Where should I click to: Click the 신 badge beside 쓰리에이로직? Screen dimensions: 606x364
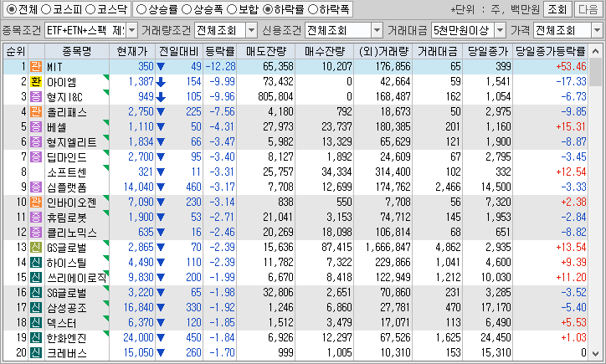coord(36,278)
